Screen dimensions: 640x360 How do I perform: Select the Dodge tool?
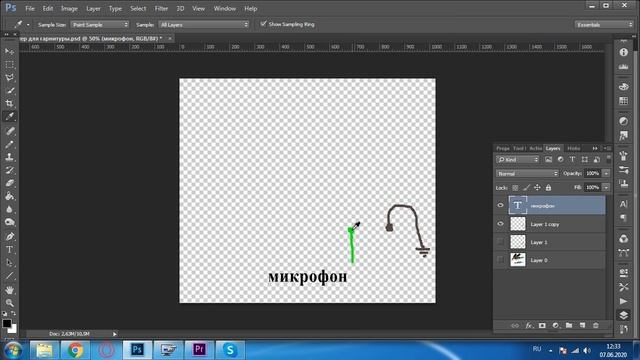tap(9, 222)
